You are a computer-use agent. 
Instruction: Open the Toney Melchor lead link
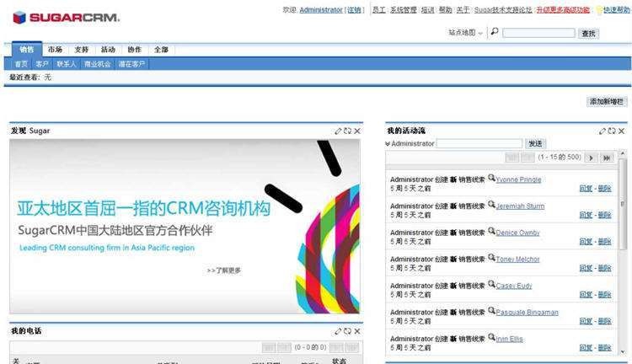pos(517,260)
